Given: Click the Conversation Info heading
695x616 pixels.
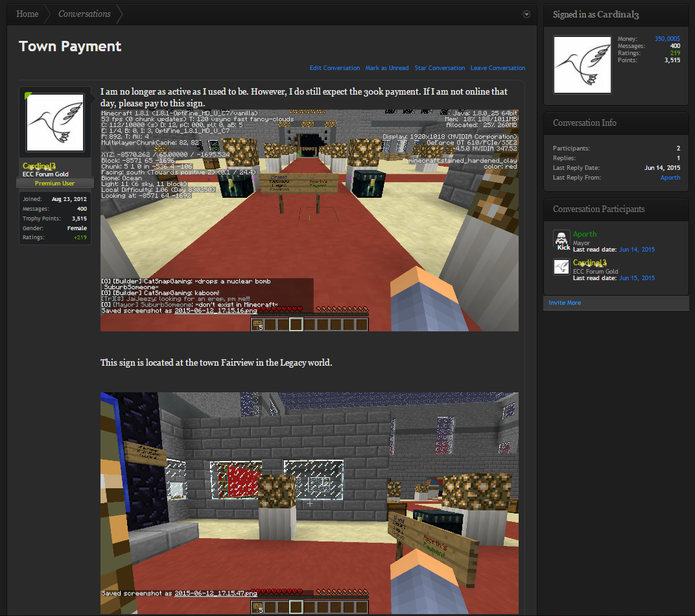Looking at the screenshot, I should [584, 123].
